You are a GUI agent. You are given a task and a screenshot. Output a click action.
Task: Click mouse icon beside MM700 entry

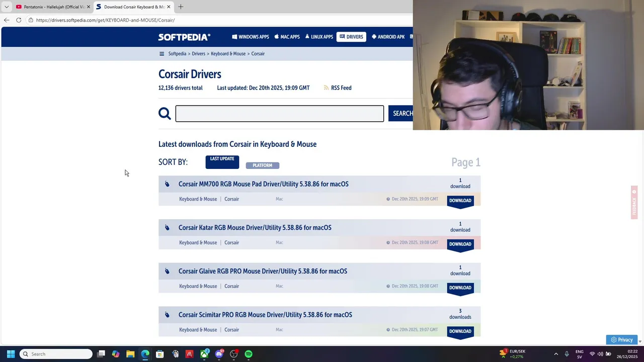[x=167, y=184]
